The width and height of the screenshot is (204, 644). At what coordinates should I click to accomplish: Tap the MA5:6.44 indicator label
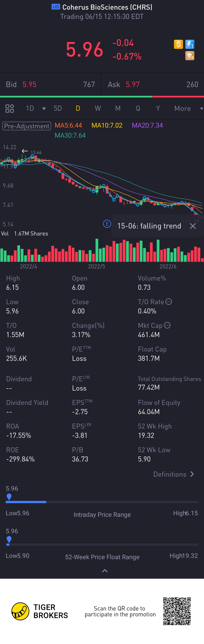click(68, 126)
